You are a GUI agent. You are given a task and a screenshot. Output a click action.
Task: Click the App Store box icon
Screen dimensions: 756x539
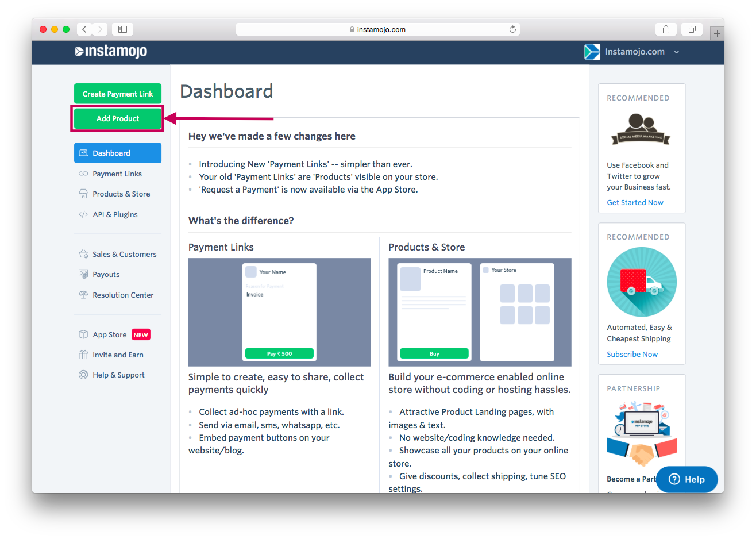(x=83, y=334)
